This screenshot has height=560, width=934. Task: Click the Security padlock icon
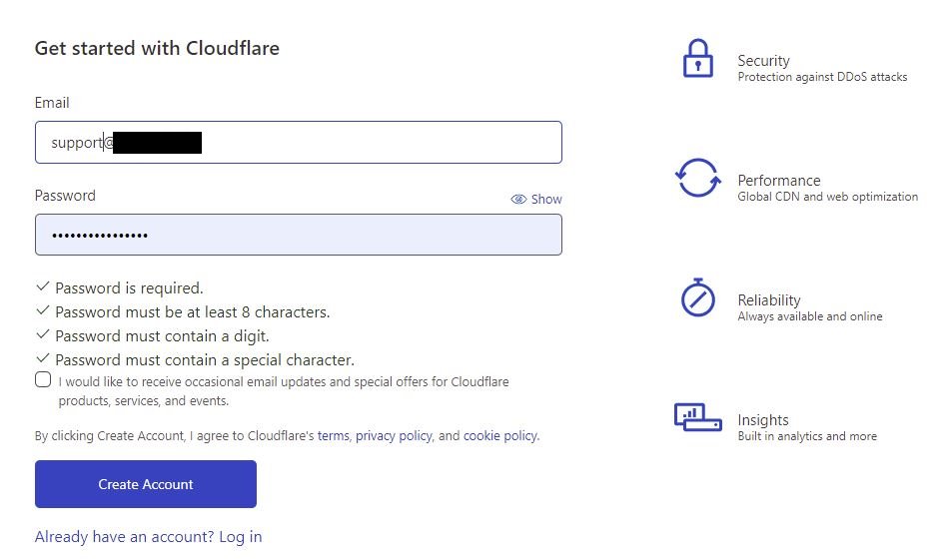pyautogui.click(x=697, y=60)
